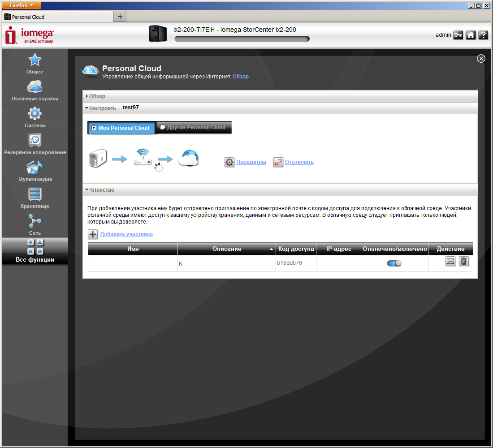Click the internet cloud globe diagram icon
Image resolution: width=493 pixels, height=448 pixels.
click(x=189, y=158)
